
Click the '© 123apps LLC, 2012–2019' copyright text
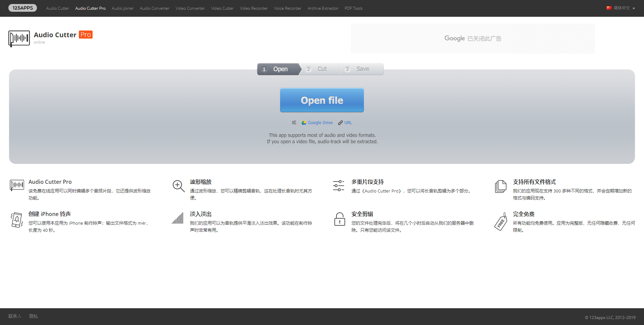[610, 317]
